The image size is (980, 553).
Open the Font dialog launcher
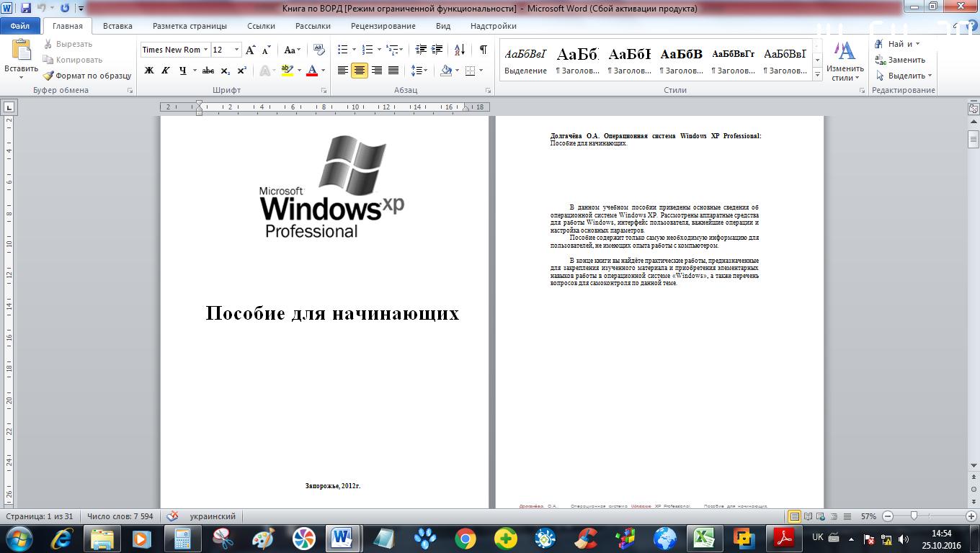click(324, 91)
